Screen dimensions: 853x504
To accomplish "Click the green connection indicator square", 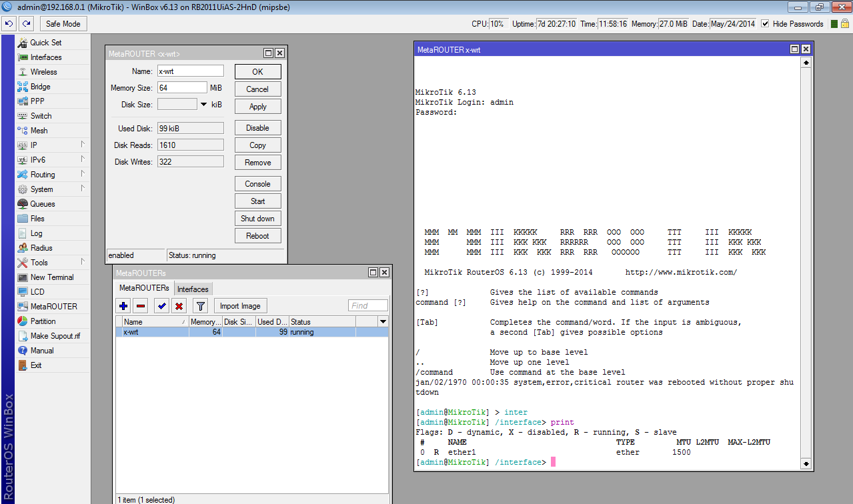I will coord(833,24).
